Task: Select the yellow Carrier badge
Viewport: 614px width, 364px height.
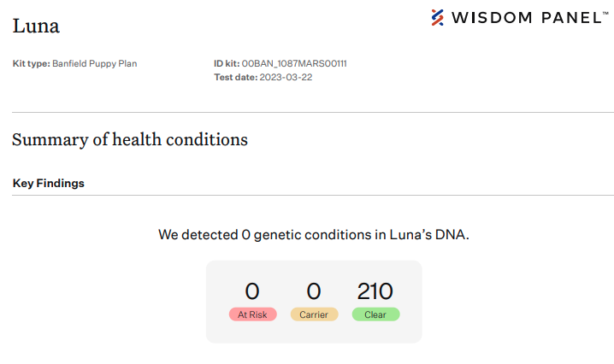Action: pos(314,314)
